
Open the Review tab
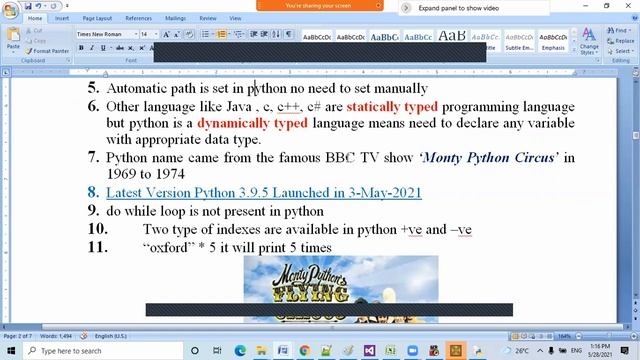point(208,18)
